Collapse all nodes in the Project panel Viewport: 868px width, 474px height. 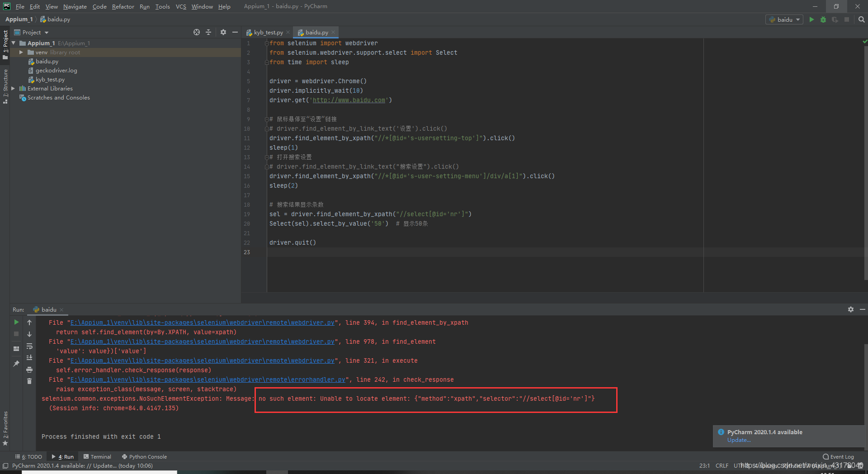click(208, 32)
